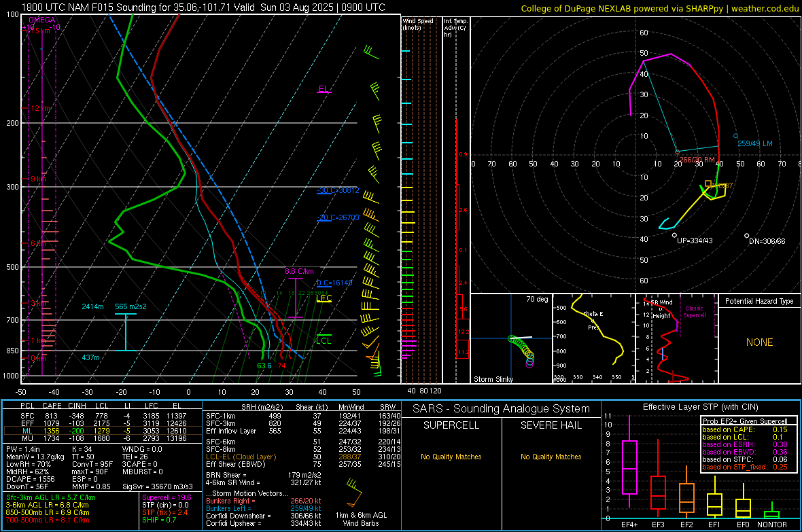Click the cyan effective inflow layer bracket
This screenshot has width=802, height=532.
125,332
